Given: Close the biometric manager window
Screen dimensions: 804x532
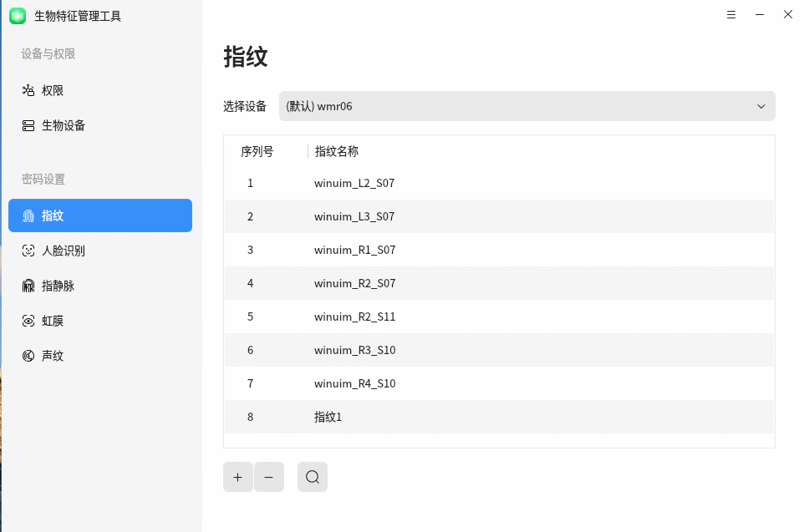Looking at the screenshot, I should (x=788, y=15).
